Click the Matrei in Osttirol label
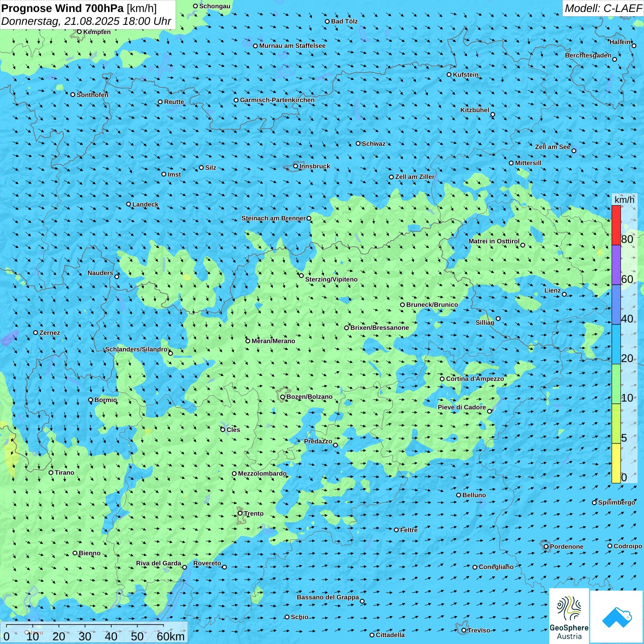 [x=494, y=241]
